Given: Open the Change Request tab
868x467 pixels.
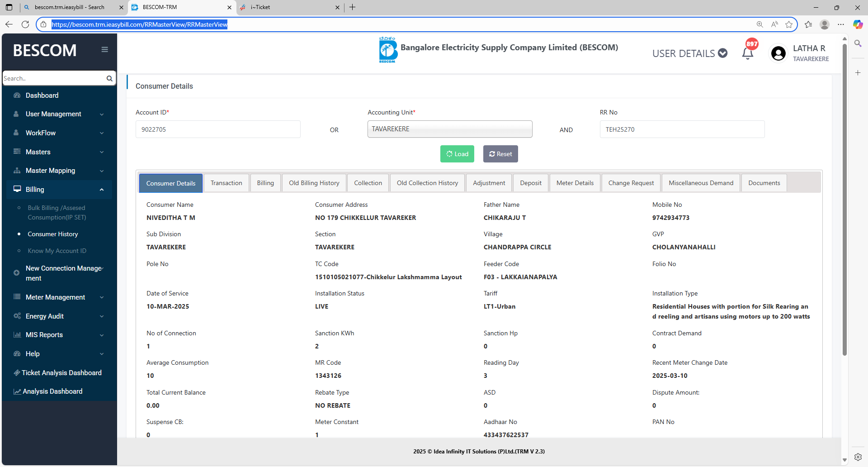Looking at the screenshot, I should 631,183.
